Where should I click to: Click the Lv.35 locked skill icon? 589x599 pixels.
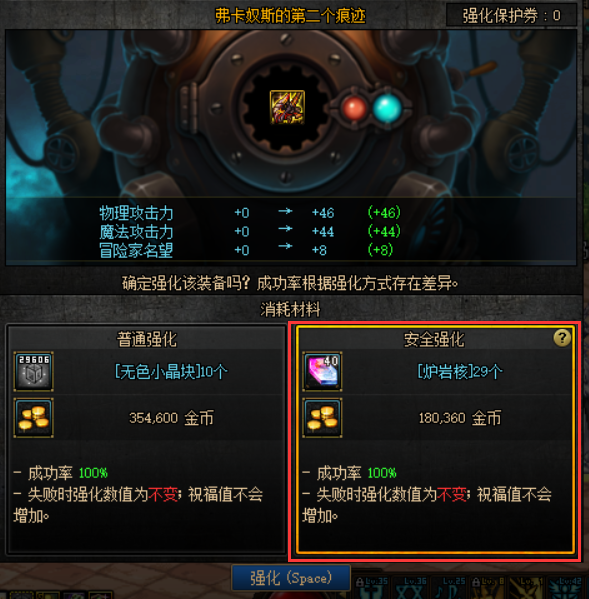point(372,588)
